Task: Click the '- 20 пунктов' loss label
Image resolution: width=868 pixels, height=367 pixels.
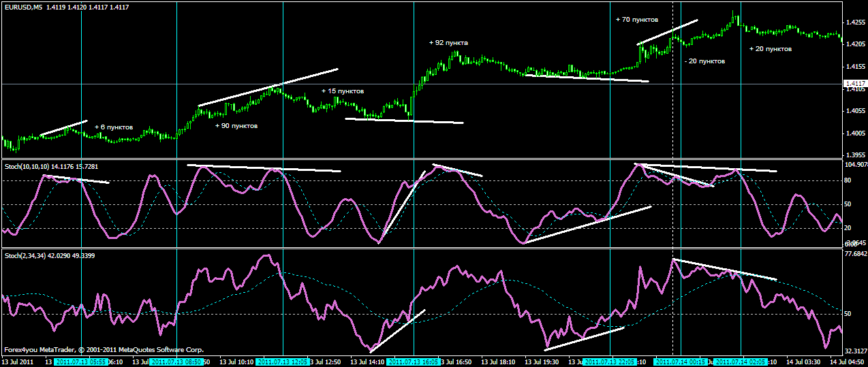Action: point(704,61)
